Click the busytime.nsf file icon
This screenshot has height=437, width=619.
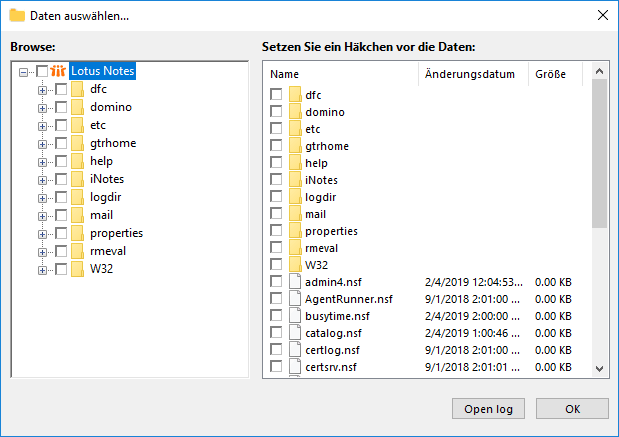pyautogui.click(x=295, y=315)
